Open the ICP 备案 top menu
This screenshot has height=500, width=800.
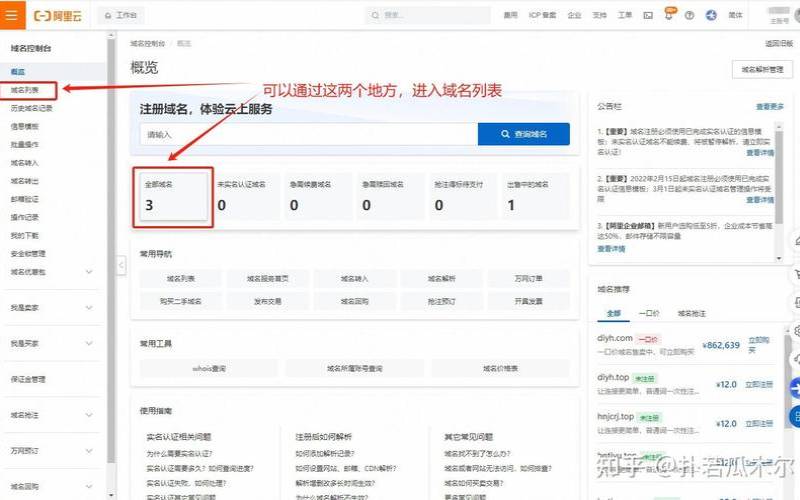542,15
